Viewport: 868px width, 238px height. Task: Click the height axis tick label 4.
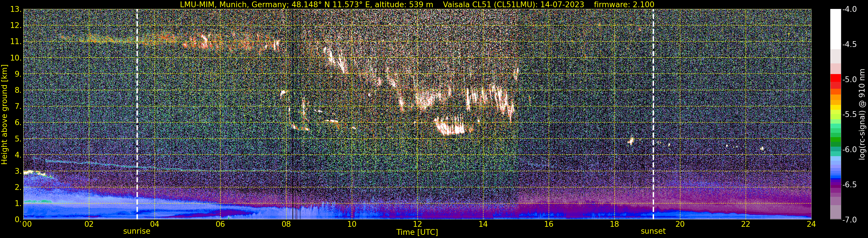(18, 155)
